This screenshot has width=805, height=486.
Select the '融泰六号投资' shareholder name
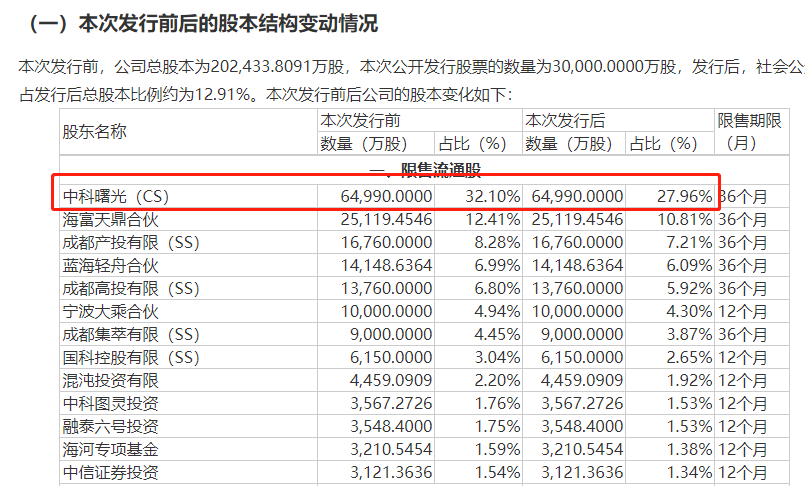[x=110, y=426]
